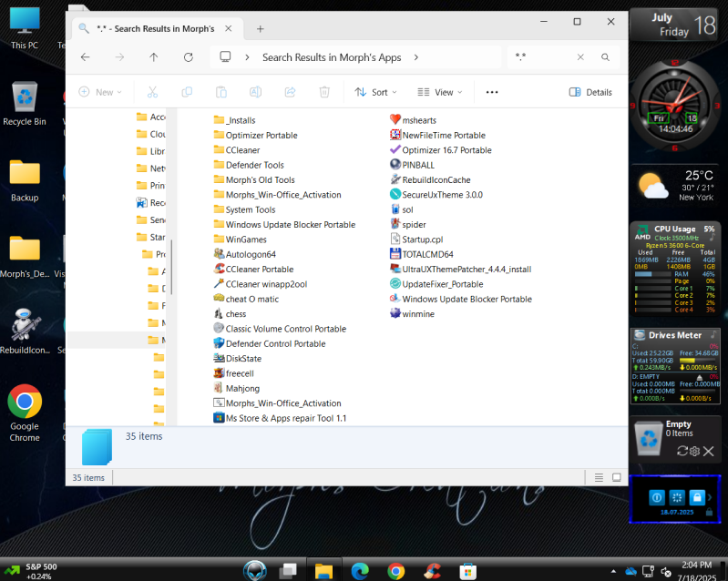Open Microsoft Edge from taskbar
The height and width of the screenshot is (581, 728).
360,571
